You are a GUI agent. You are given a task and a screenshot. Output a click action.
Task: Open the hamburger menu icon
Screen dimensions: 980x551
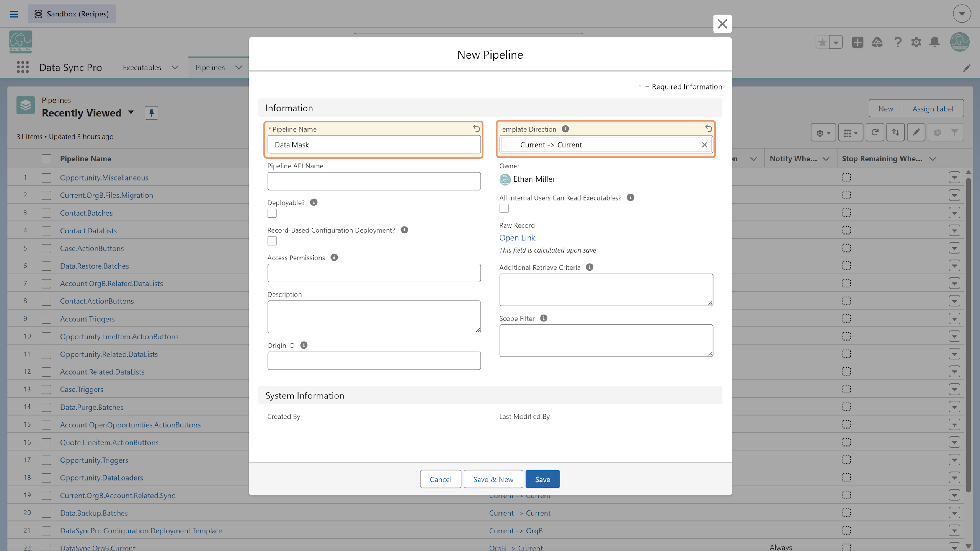click(14, 14)
